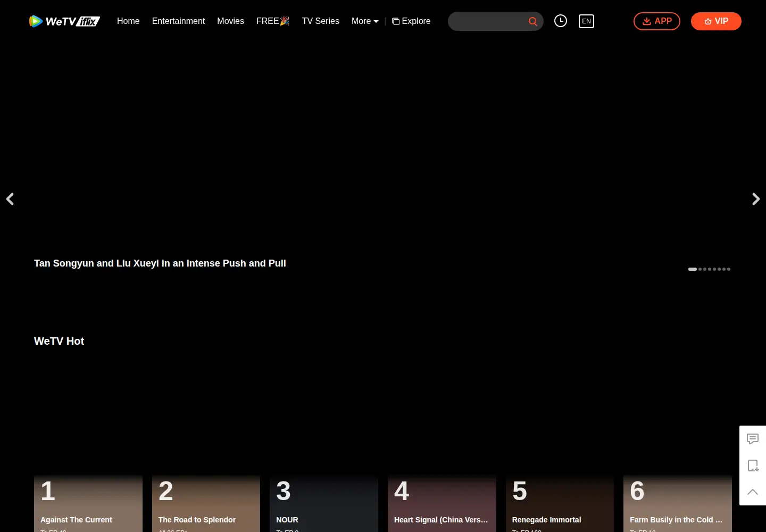The image size is (766, 532).
Task: Open the Explore link
Action: (x=411, y=21)
